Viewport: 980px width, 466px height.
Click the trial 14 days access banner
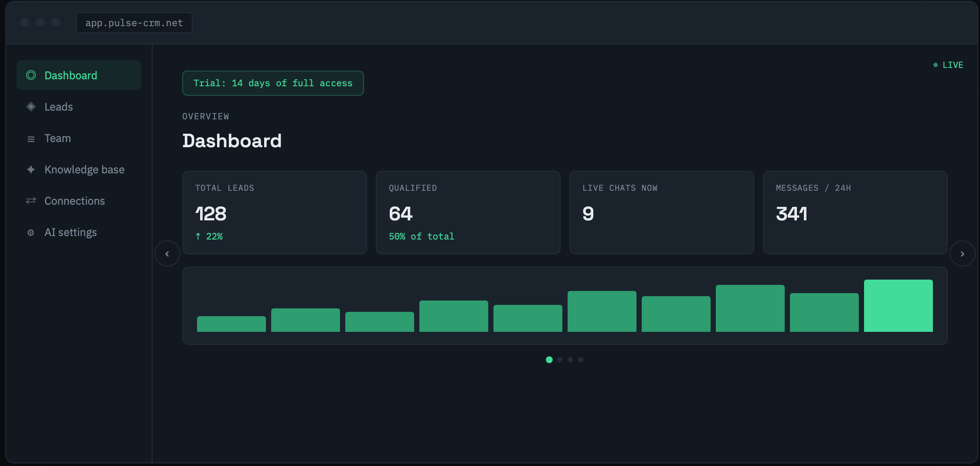coord(273,83)
